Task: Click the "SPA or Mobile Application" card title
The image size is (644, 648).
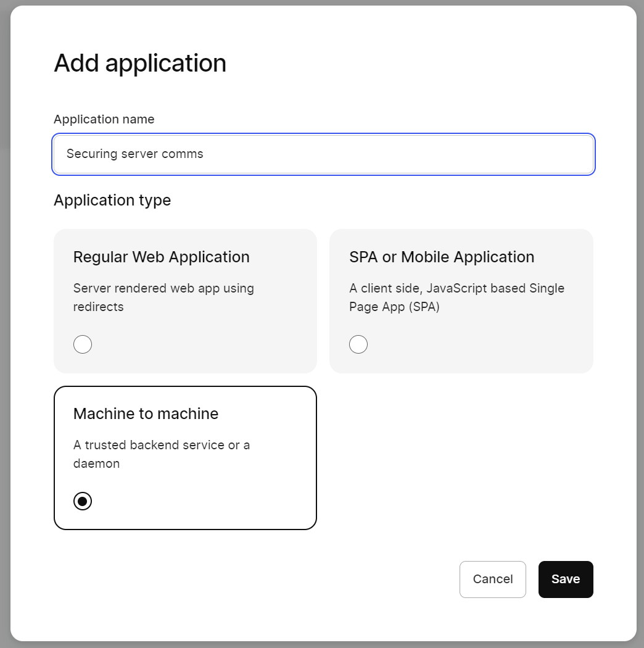Action: coord(441,257)
